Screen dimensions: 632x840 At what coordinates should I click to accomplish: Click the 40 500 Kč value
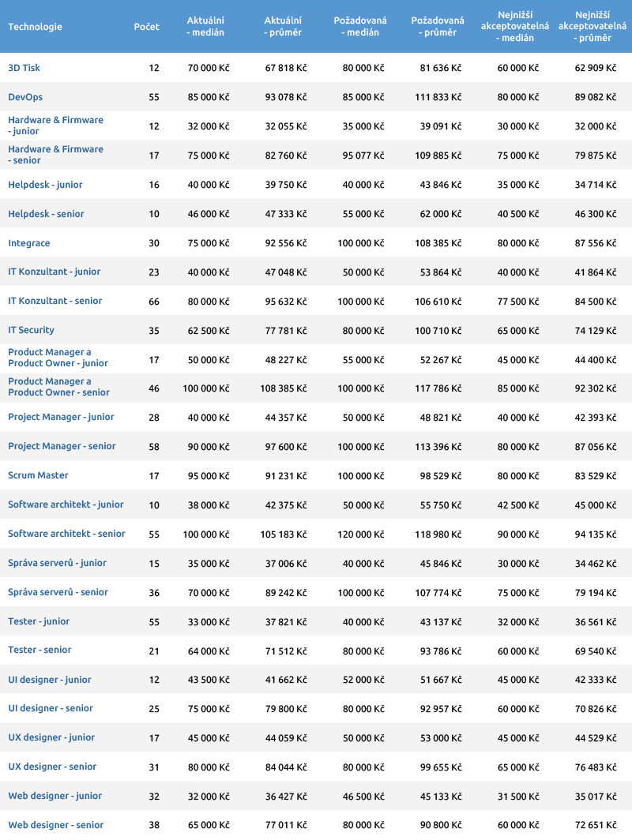(x=517, y=214)
